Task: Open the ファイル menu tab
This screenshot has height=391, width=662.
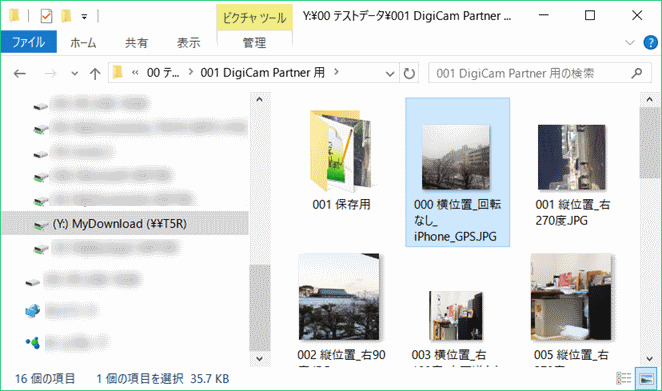Action: point(28,42)
